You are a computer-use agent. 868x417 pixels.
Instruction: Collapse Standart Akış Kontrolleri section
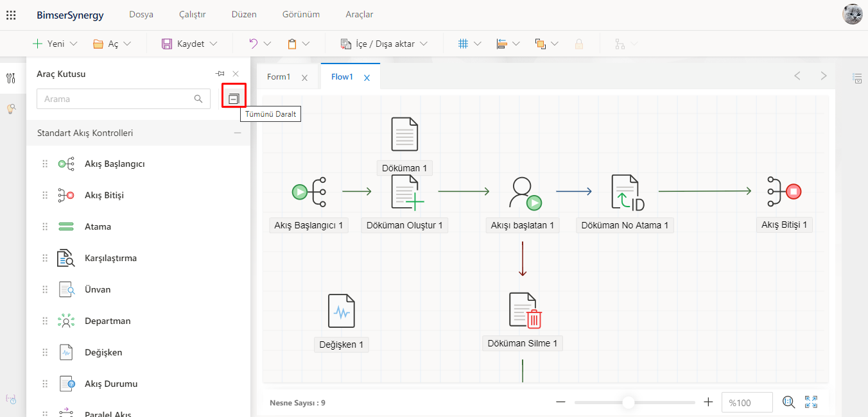point(238,133)
